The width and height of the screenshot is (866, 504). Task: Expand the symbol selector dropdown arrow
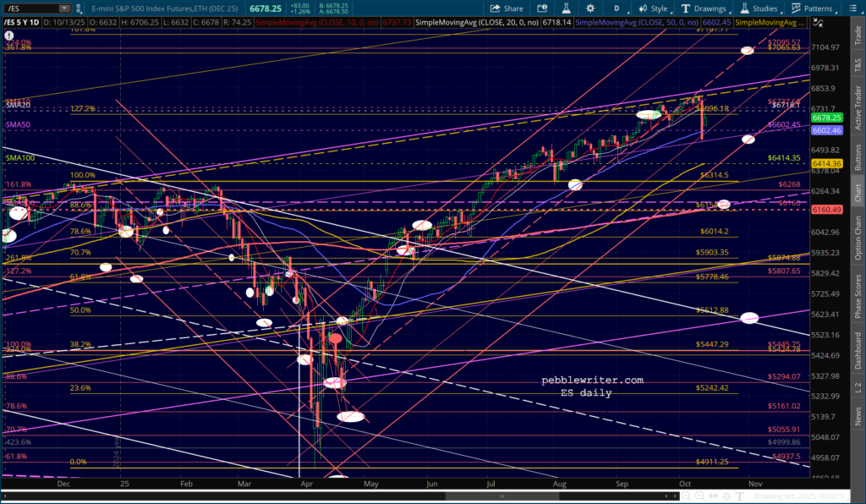(64, 8)
